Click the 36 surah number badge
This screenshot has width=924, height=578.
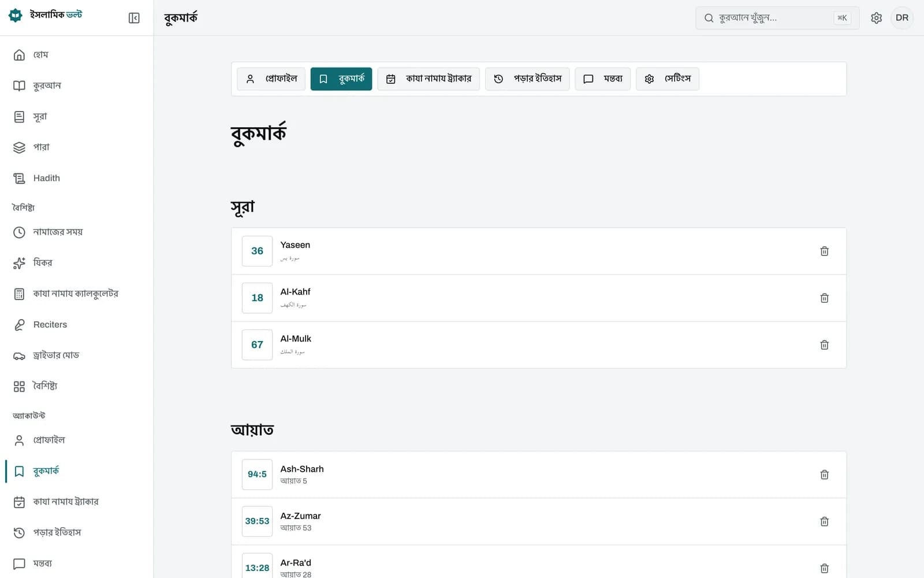click(257, 251)
